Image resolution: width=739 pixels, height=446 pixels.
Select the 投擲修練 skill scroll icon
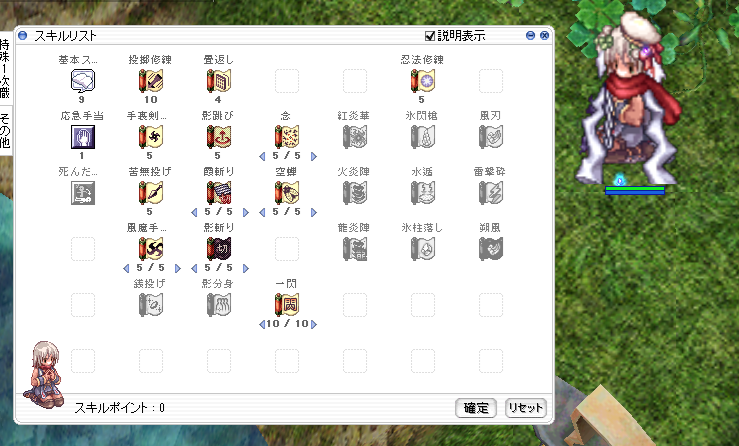coord(151,81)
